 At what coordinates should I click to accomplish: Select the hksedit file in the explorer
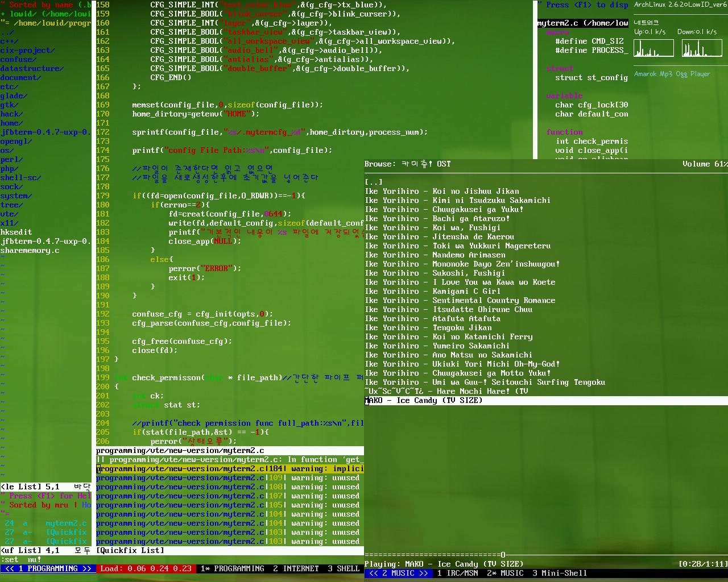[16, 232]
